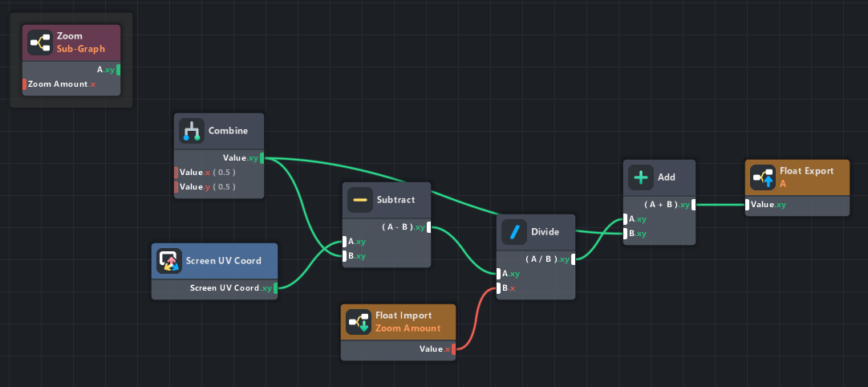Click the Combine node icon
868x387 pixels.
192,132
